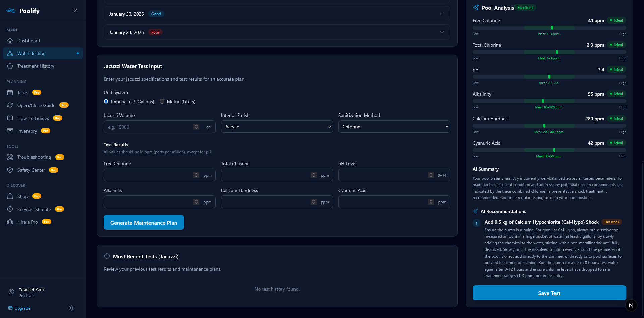Open Service Estimate in the sidebar
Screen dimensions: 644x318
click(43, 209)
